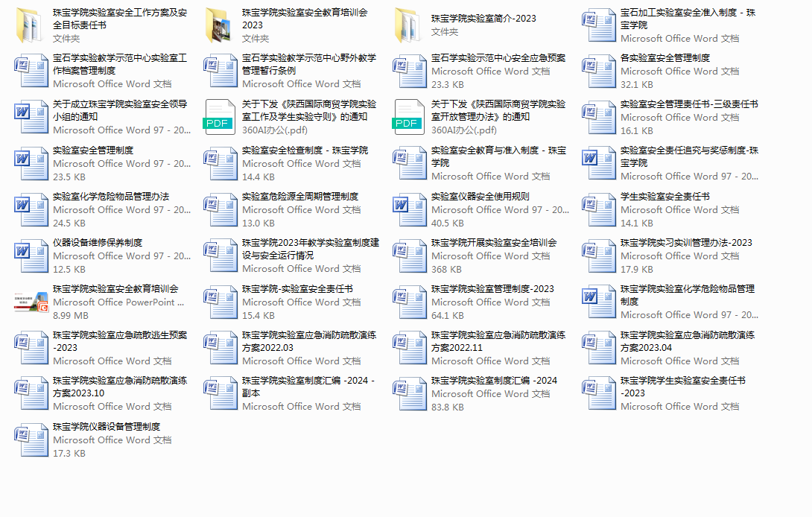This screenshot has width=812, height=517.
Task: Select the file name ending 演练方案2022.11
Action: [x=498, y=341]
